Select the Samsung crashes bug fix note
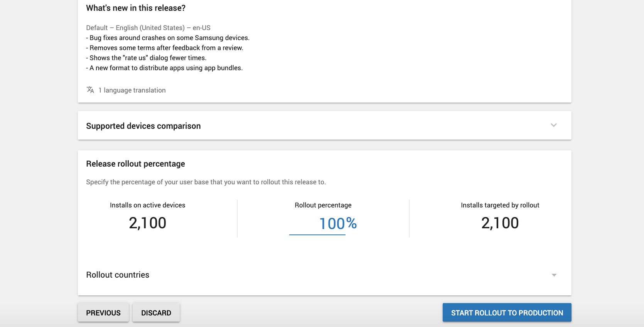This screenshot has width=644, height=327. pos(168,38)
